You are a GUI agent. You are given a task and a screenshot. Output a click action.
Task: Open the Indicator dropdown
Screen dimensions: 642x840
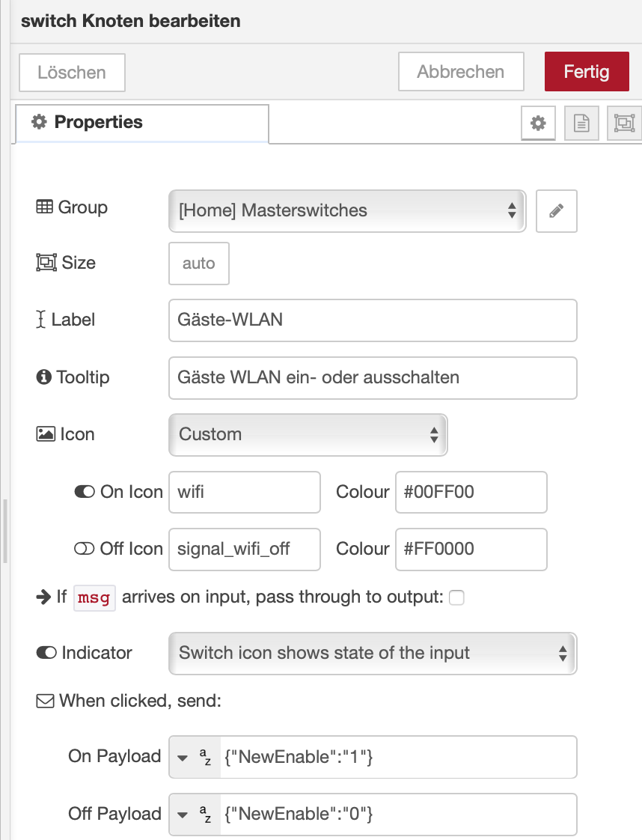click(373, 653)
